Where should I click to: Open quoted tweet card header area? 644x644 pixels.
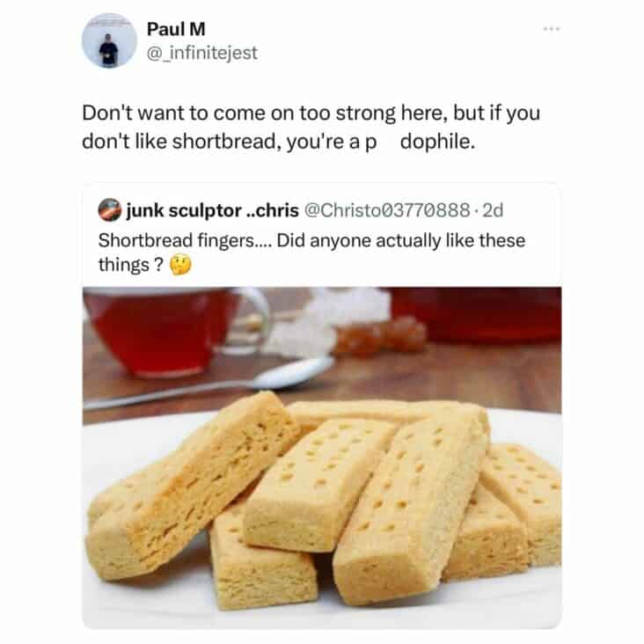coord(300,210)
